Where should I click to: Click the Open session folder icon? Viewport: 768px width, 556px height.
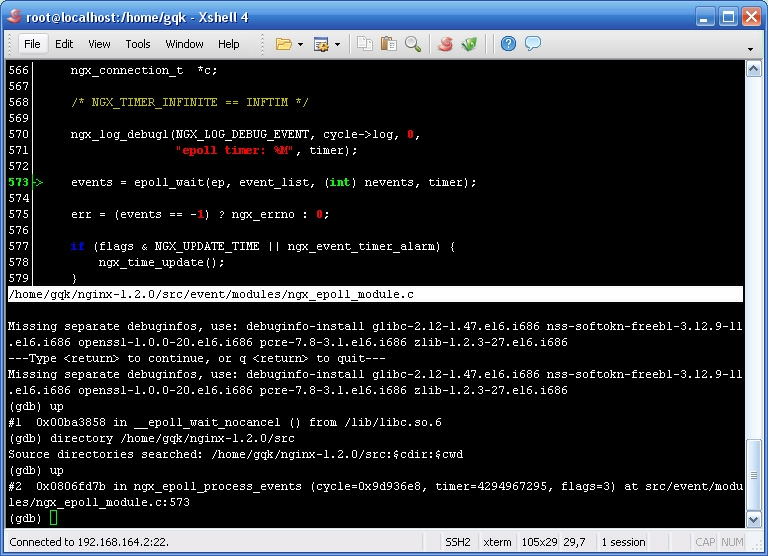coord(283,44)
